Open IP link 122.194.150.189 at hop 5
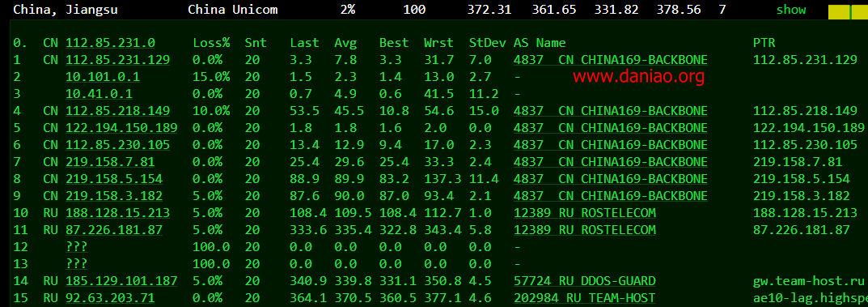Screen dimensions: 868x307 (122, 128)
